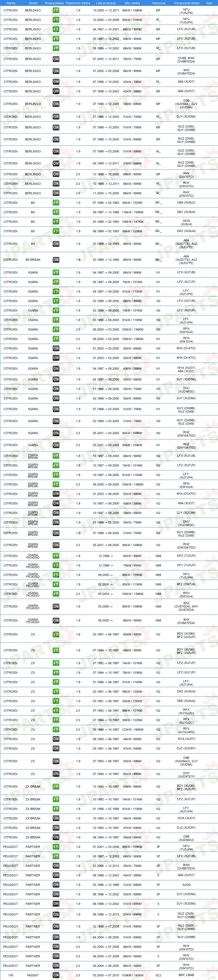Viewport: 218px width, 980px height.
Task: Click diesel ON icon in BX BREAK row
Action: point(56,260)
